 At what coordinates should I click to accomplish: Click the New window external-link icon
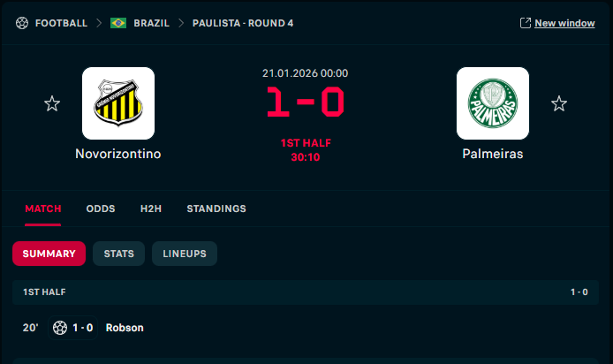pyautogui.click(x=525, y=23)
